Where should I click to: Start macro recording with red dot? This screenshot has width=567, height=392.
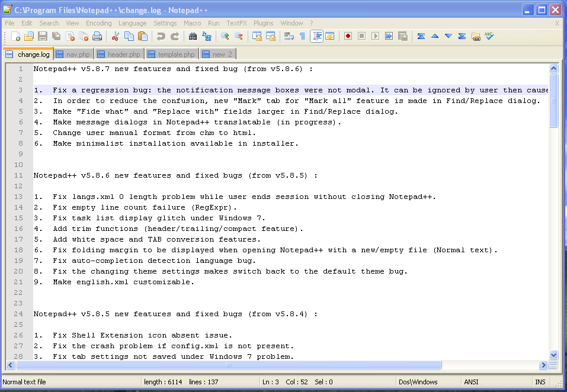click(348, 36)
